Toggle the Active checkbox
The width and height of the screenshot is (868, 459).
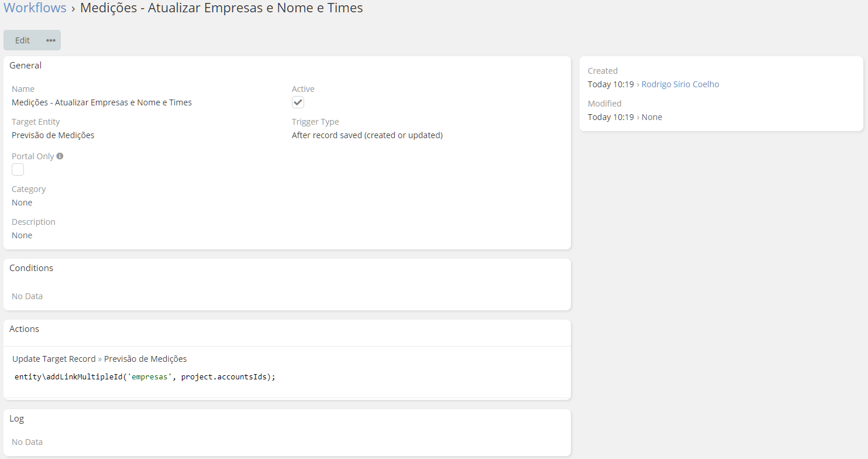click(298, 102)
